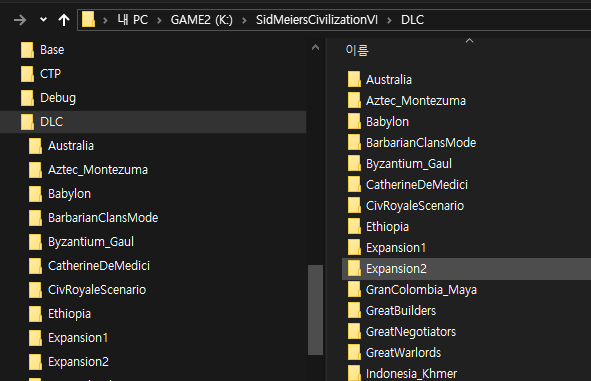Click DLC folder icon in tree
591x381 pixels.
[27, 122]
